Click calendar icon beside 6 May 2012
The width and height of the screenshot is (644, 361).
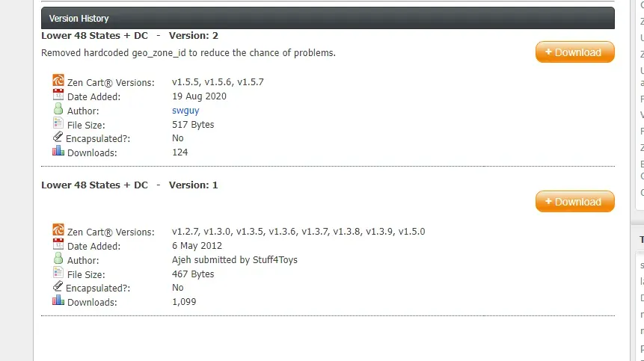click(58, 244)
